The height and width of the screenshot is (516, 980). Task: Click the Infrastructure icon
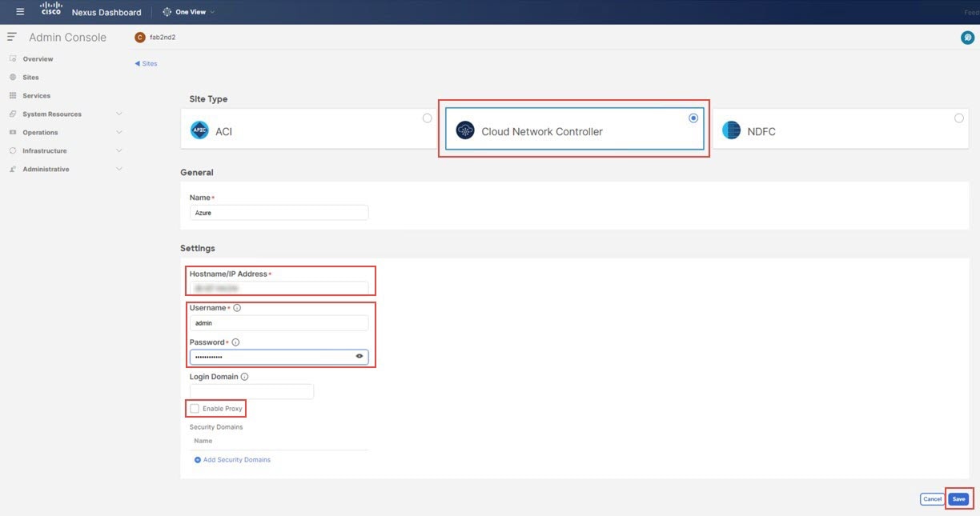(13, 151)
